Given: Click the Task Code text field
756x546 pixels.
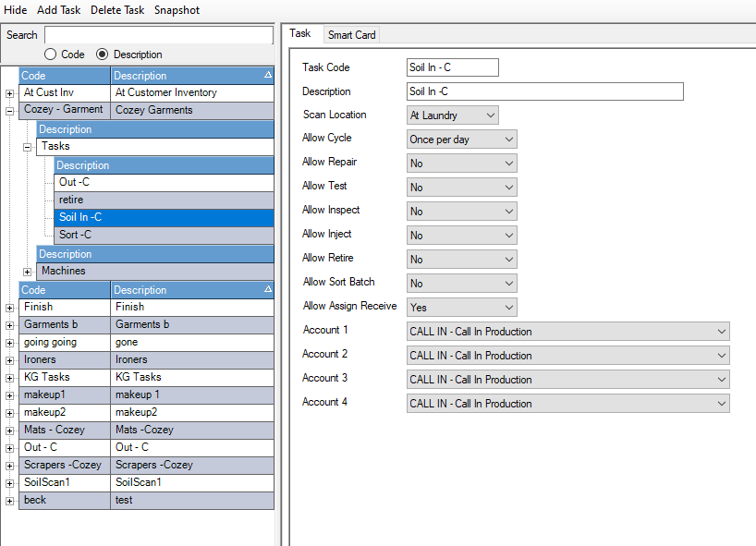Looking at the screenshot, I should click(452, 67).
